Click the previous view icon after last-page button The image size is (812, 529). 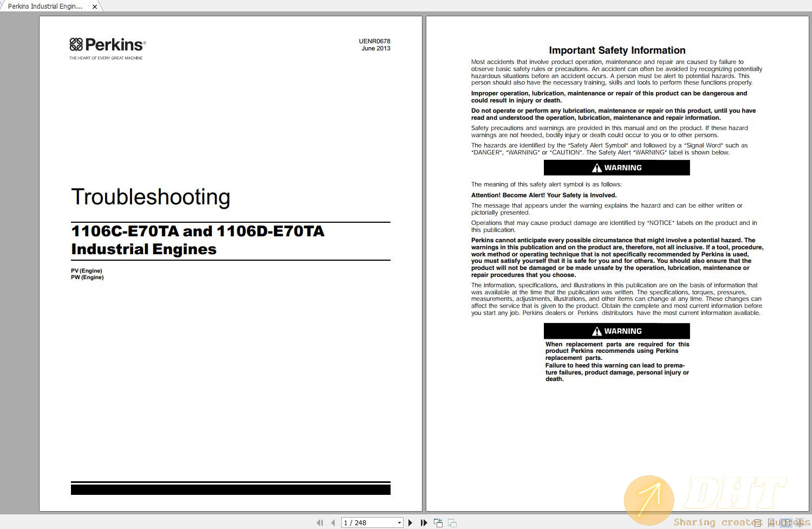coord(438,522)
